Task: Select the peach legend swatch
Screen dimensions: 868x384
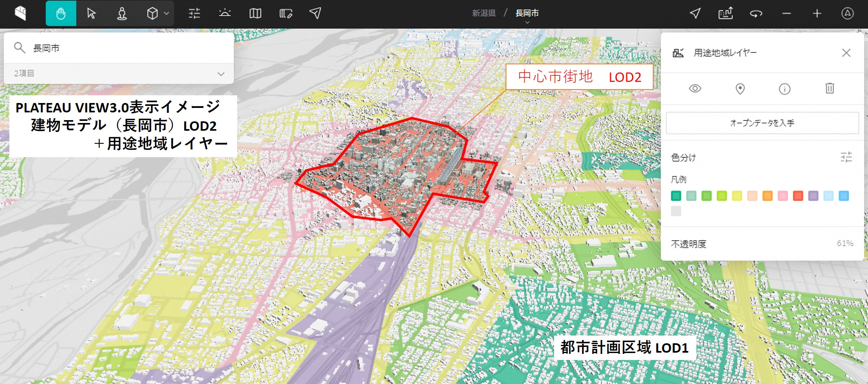Action: [x=752, y=196]
